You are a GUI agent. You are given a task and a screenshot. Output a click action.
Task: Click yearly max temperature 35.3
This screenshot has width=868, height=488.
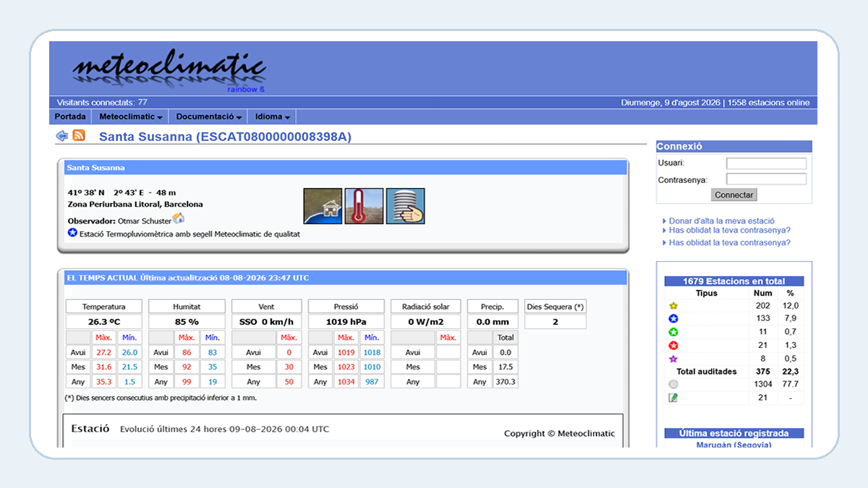coord(103,382)
